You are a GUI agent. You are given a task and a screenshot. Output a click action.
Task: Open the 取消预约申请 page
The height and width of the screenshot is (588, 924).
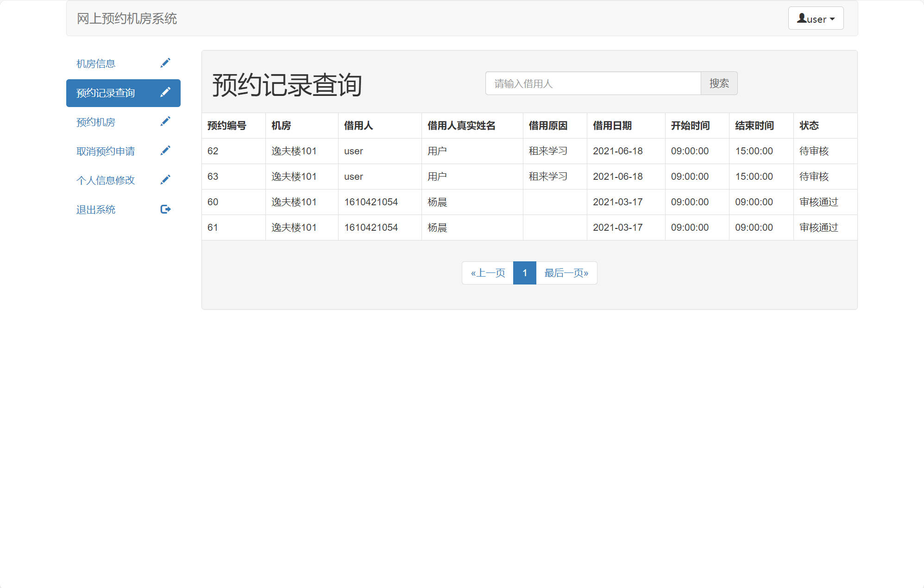pyautogui.click(x=106, y=150)
